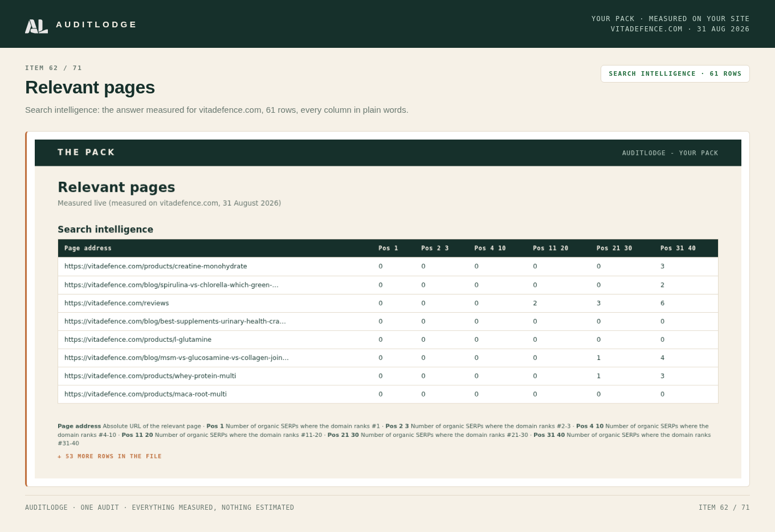This screenshot has height=532, width=775.
Task: Click 'AUDITLODGE - YOUR PACK' banner label
Action: pyautogui.click(x=670, y=153)
